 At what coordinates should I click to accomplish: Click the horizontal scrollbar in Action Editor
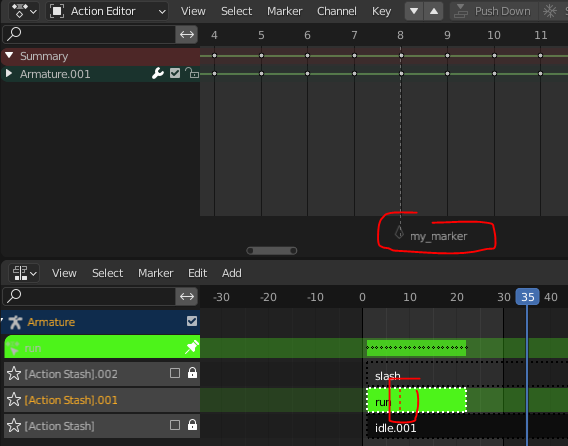point(272,251)
